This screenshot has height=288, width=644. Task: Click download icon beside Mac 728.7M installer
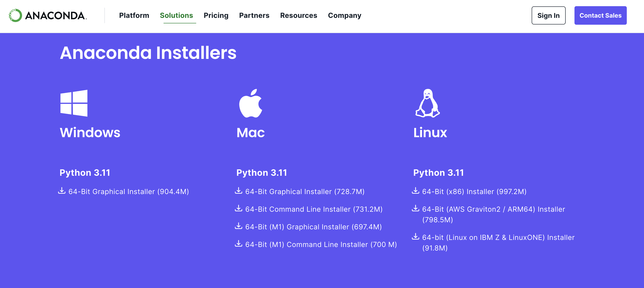click(x=239, y=191)
